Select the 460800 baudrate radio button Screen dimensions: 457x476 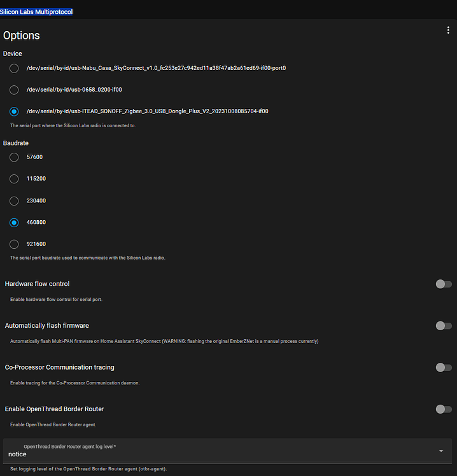click(x=14, y=223)
